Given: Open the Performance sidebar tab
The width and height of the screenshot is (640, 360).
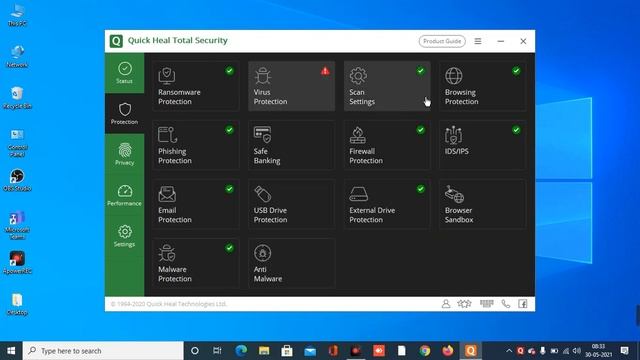Looking at the screenshot, I should [124, 195].
